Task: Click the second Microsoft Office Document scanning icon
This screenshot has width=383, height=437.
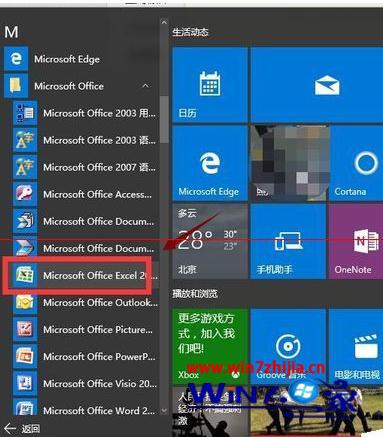Action: [25, 248]
